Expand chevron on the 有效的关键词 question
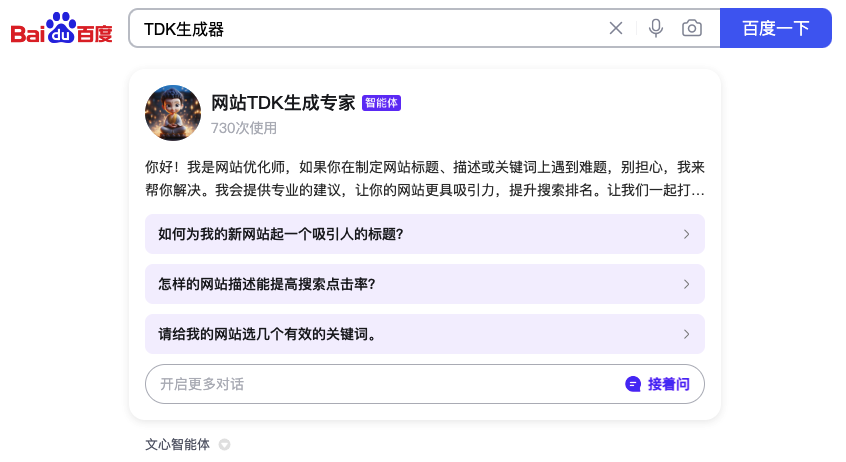 (x=686, y=334)
